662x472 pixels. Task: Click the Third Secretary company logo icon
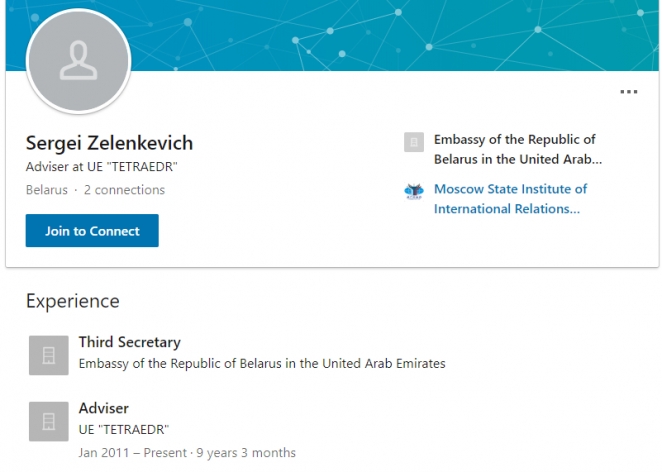pos(48,355)
